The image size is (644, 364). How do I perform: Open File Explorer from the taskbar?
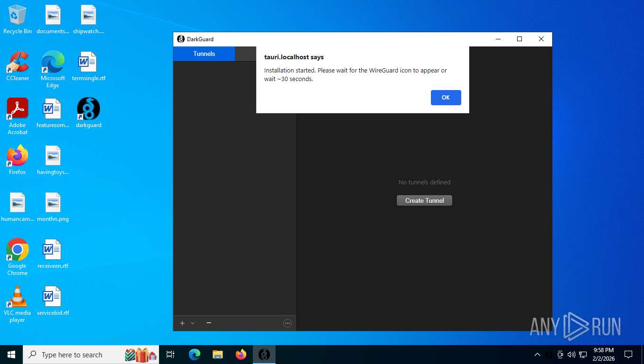coord(218,355)
